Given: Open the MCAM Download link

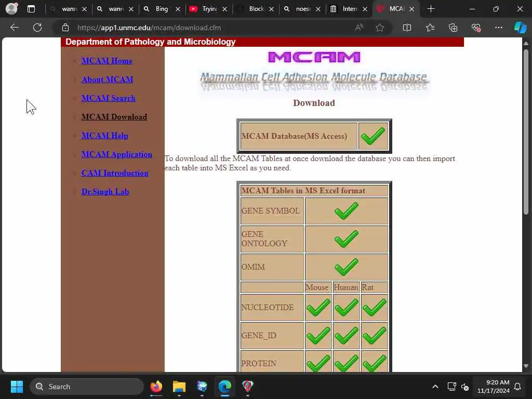Looking at the screenshot, I should coord(114,117).
